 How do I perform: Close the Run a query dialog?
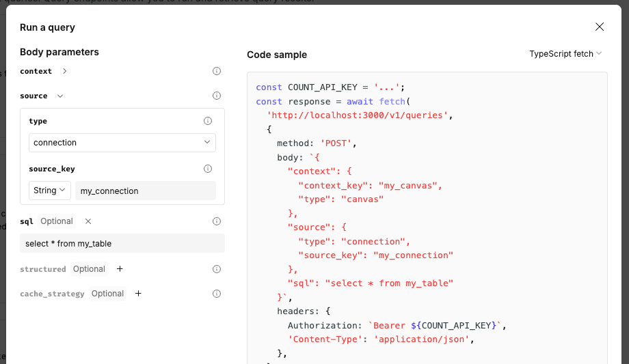(x=600, y=27)
